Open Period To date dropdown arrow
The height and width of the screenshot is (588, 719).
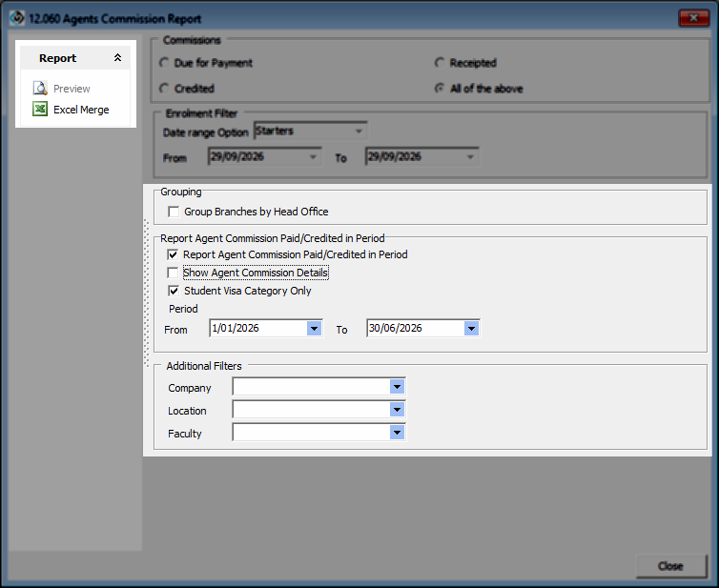471,328
